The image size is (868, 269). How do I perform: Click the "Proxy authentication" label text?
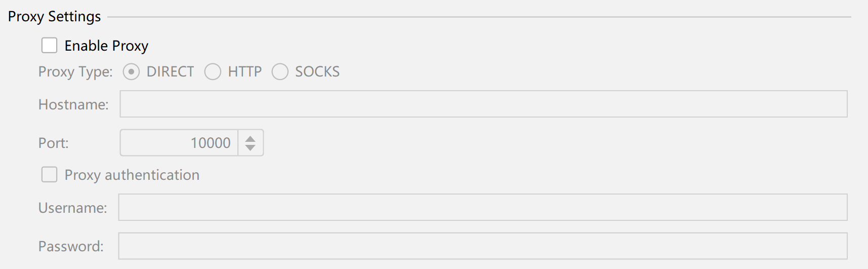[132, 175]
